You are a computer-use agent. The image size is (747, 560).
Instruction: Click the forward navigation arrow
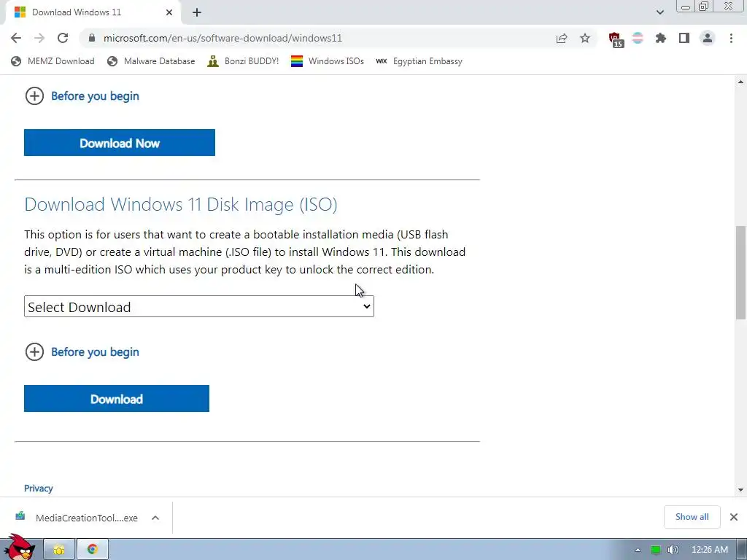coord(39,38)
